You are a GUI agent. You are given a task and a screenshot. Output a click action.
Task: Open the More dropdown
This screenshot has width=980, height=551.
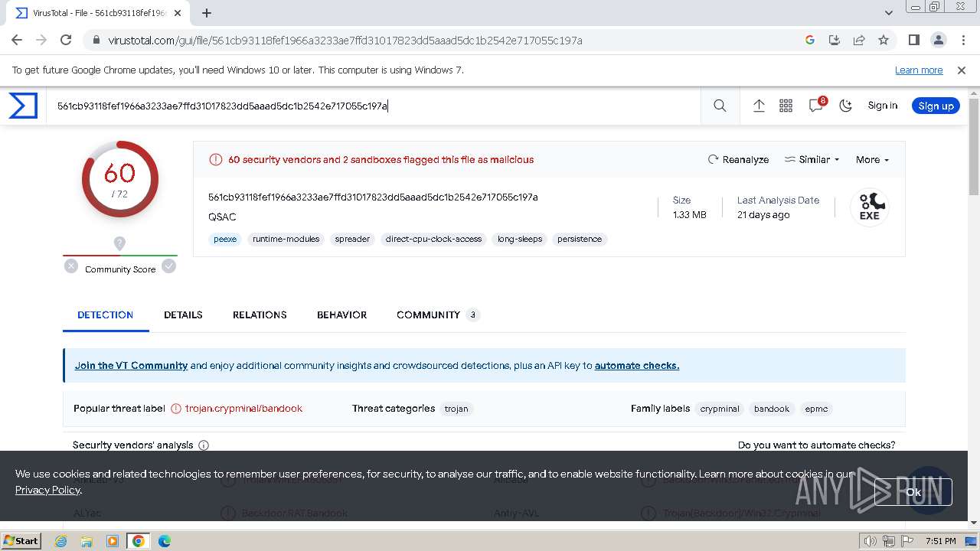(x=872, y=159)
